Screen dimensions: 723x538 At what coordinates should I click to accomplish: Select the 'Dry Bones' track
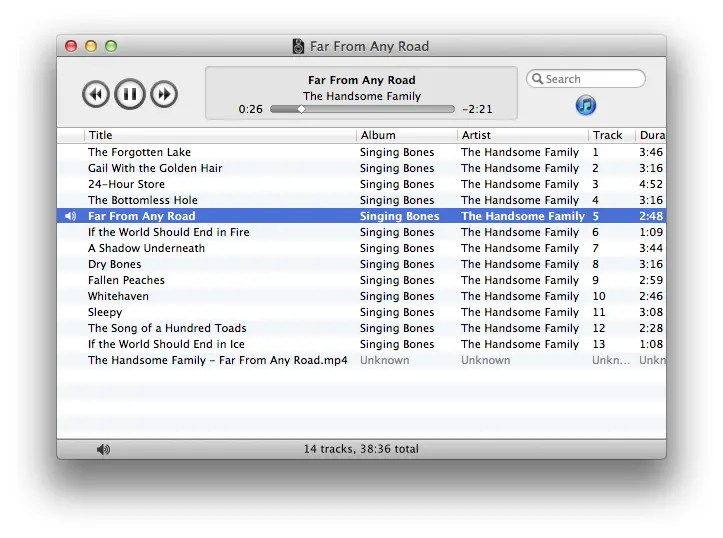pyautogui.click(x=362, y=264)
